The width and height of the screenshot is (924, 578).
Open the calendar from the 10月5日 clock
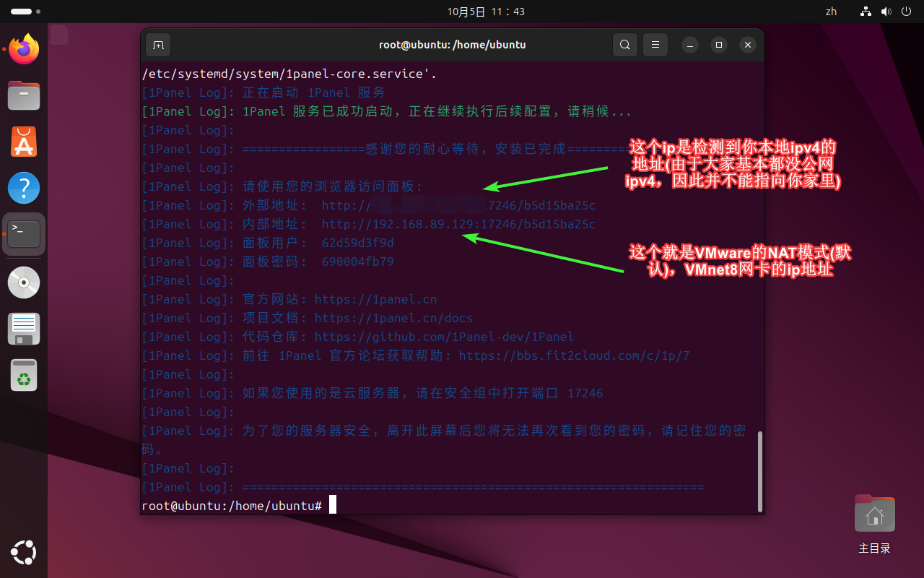click(x=486, y=12)
